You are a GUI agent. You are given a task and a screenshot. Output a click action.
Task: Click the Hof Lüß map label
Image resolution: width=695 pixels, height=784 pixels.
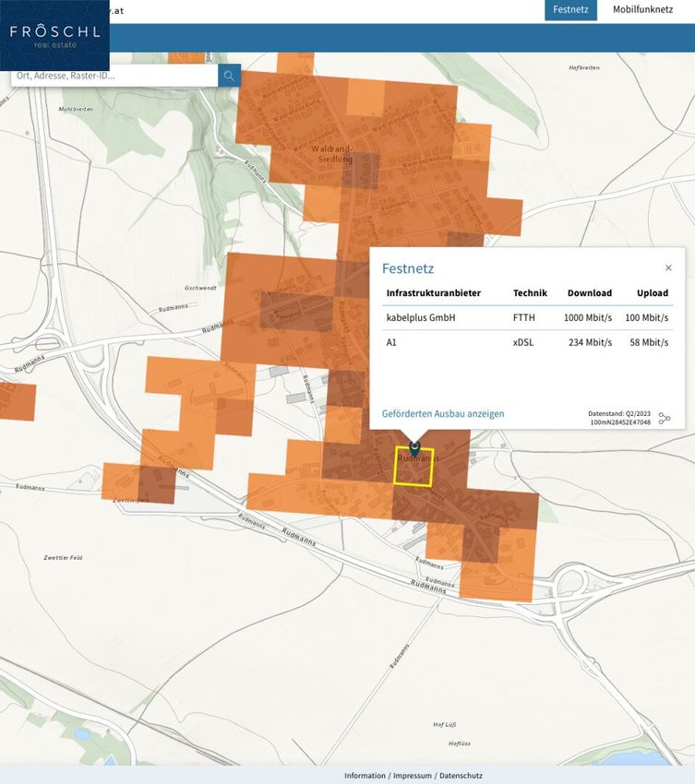coord(445,724)
